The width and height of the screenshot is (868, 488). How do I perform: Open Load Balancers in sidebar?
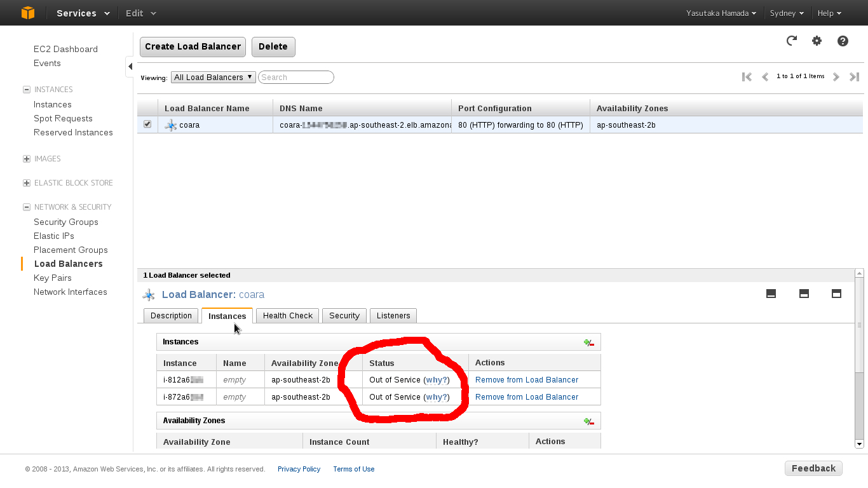coord(68,264)
